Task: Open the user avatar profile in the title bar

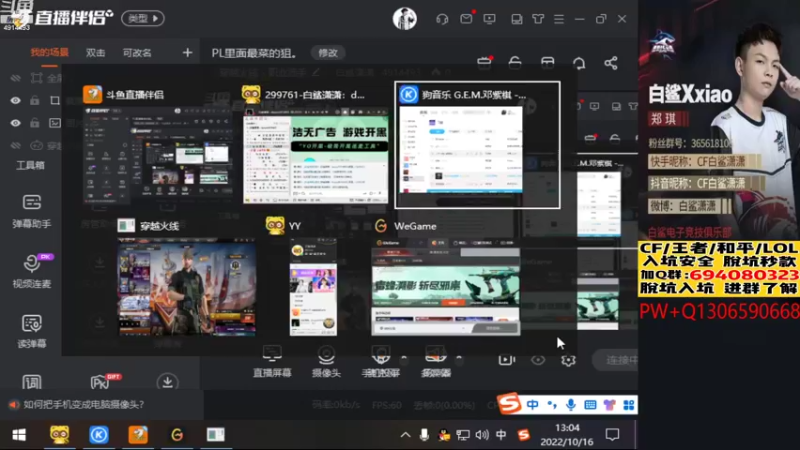Action: coord(405,19)
